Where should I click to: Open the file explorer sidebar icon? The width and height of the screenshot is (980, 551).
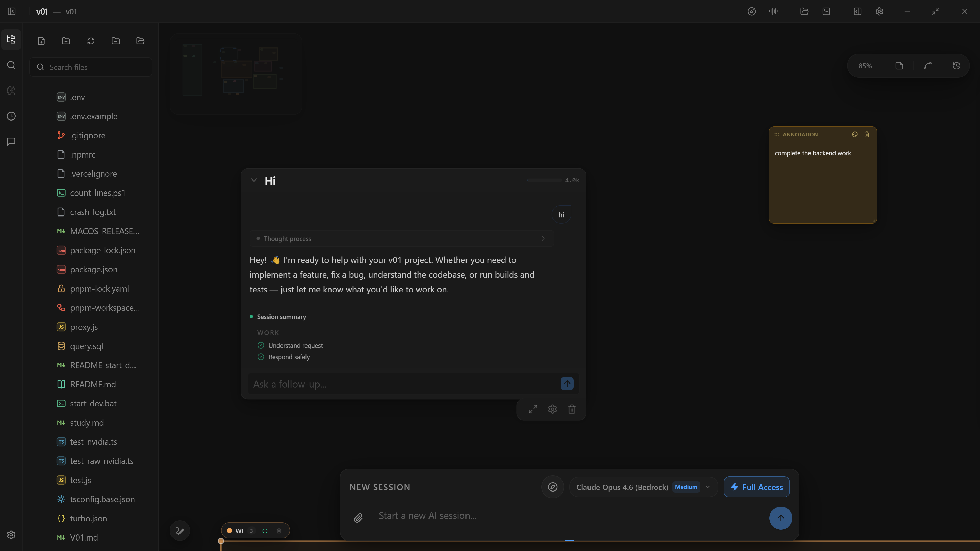click(x=11, y=40)
